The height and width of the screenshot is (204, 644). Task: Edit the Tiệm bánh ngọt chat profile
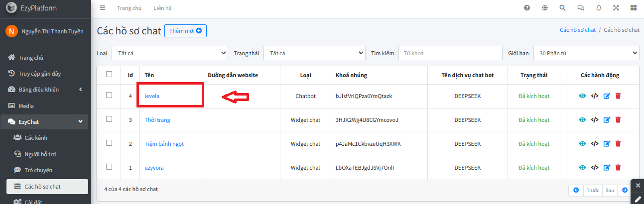coord(607,144)
